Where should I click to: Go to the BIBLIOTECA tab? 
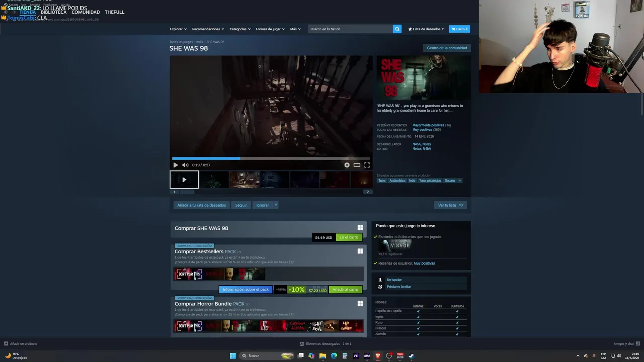pyautogui.click(x=54, y=12)
